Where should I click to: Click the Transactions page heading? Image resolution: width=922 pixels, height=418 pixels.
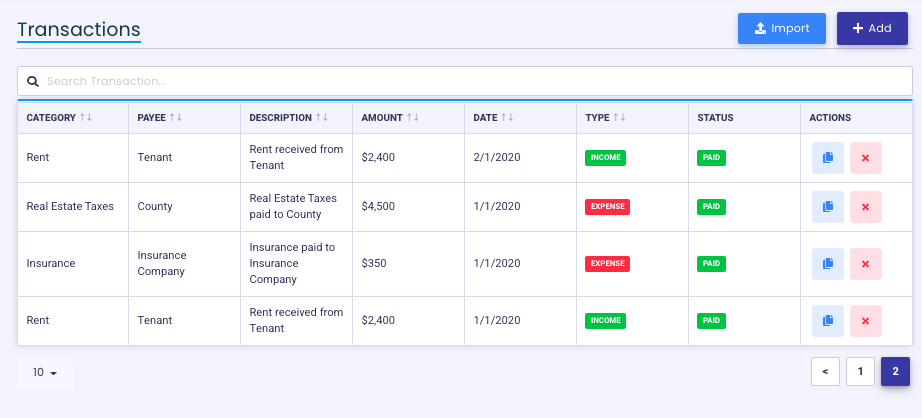point(79,29)
